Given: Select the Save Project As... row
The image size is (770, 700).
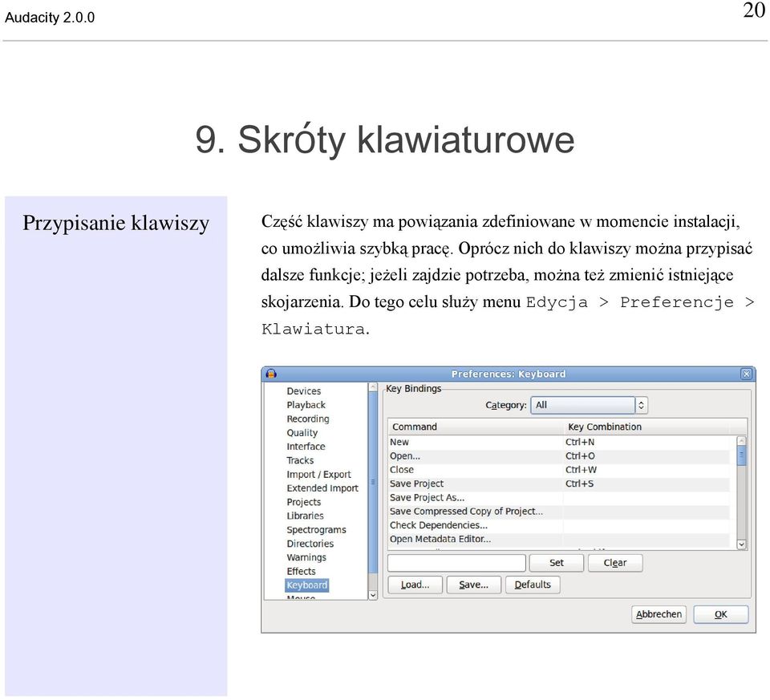Looking at the screenshot, I should [559, 497].
